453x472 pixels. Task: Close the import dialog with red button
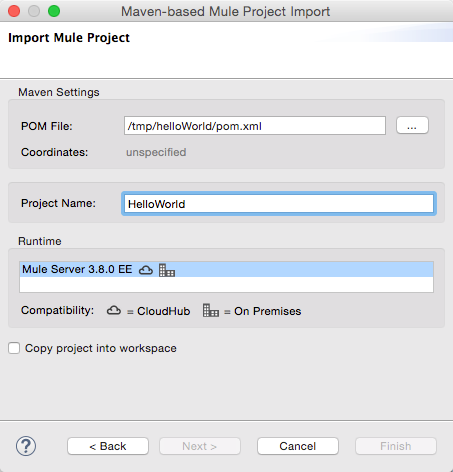click(14, 11)
